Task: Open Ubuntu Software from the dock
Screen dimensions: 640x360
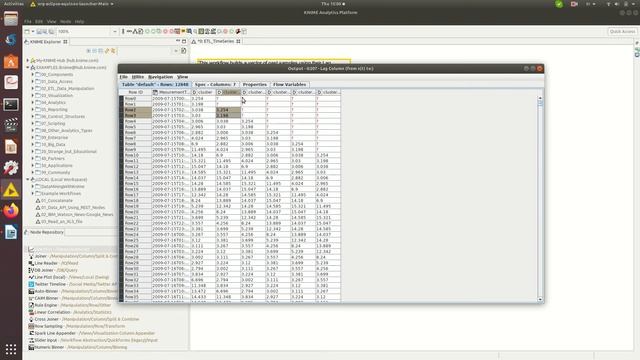Action: coord(11,61)
